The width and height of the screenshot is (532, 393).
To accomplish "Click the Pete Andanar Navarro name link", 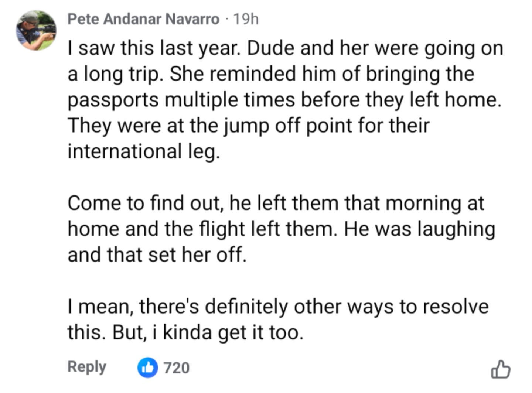I will (143, 19).
